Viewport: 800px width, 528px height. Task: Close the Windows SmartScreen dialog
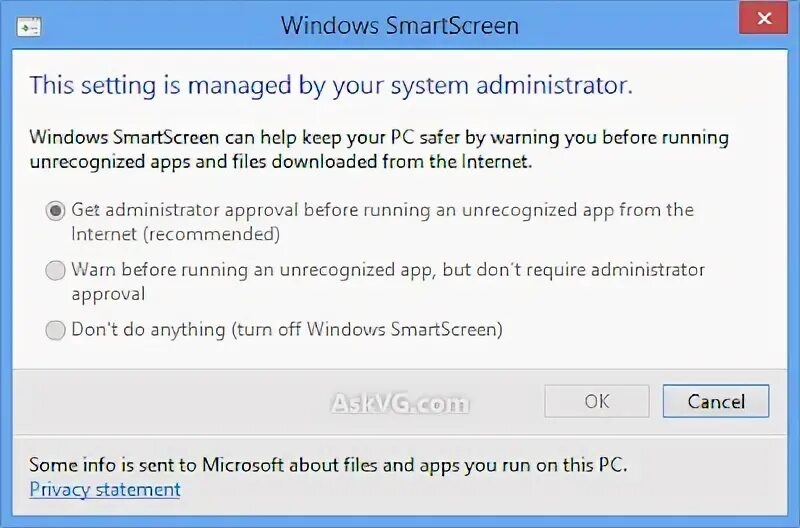765,19
